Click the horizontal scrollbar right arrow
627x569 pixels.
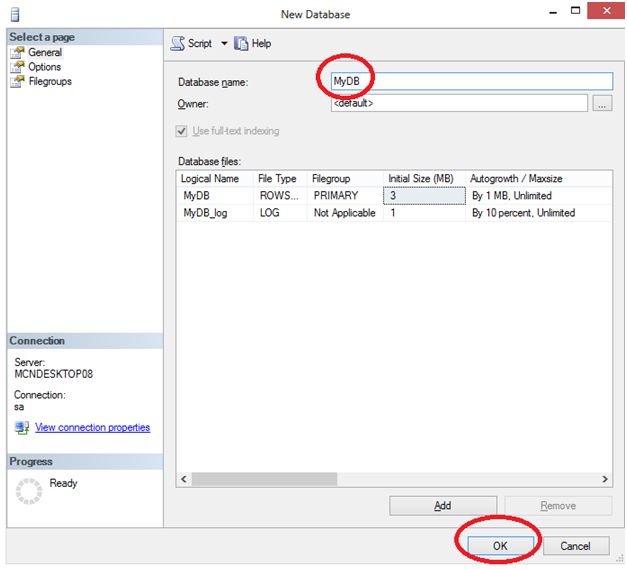[x=605, y=479]
